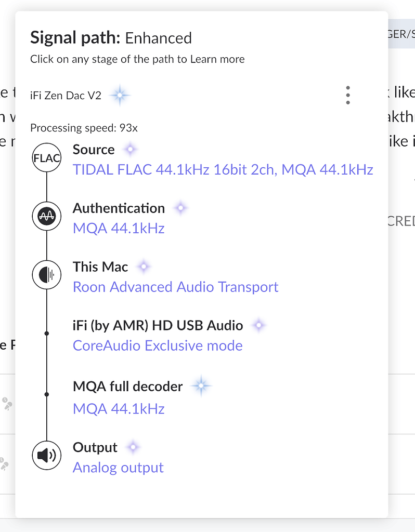Open the three-dot overflow menu
This screenshot has height=532, width=415.
pos(347,95)
